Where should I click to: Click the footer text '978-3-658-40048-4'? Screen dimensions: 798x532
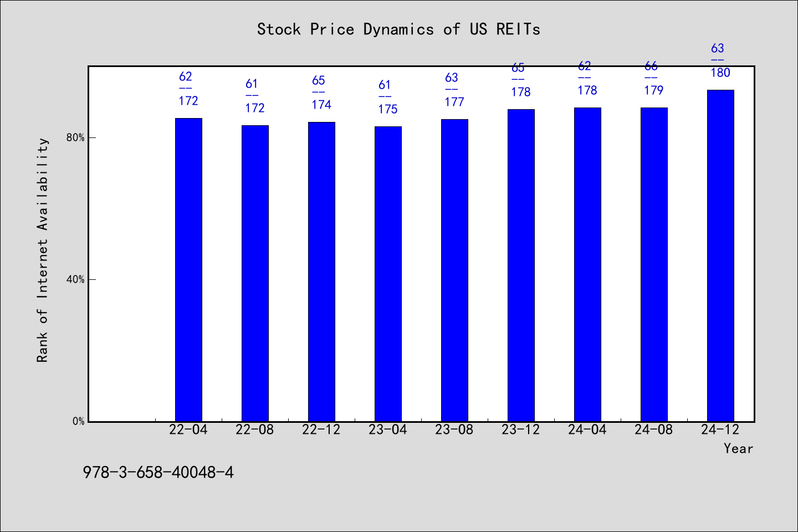[158, 472]
